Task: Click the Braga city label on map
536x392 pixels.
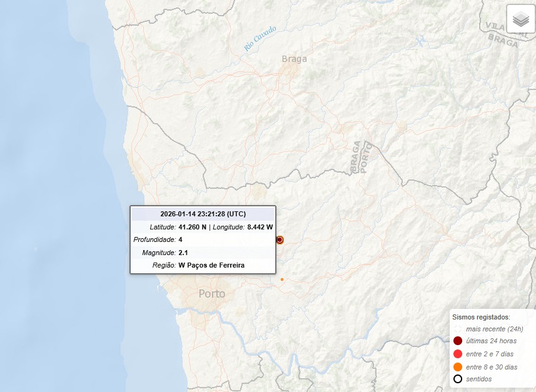Action: tap(295, 59)
